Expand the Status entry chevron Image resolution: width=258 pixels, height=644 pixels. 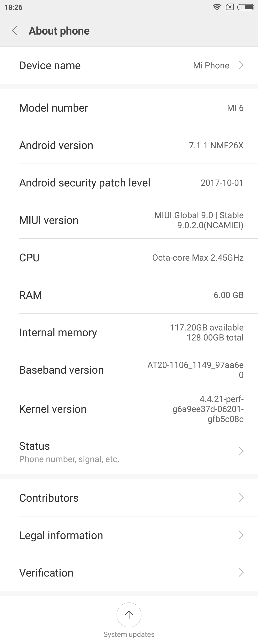241,451
